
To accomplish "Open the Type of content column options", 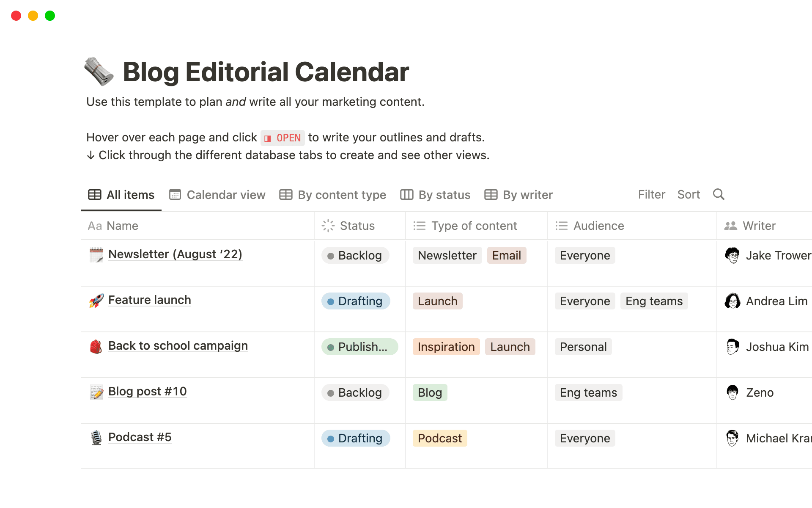I will point(474,226).
